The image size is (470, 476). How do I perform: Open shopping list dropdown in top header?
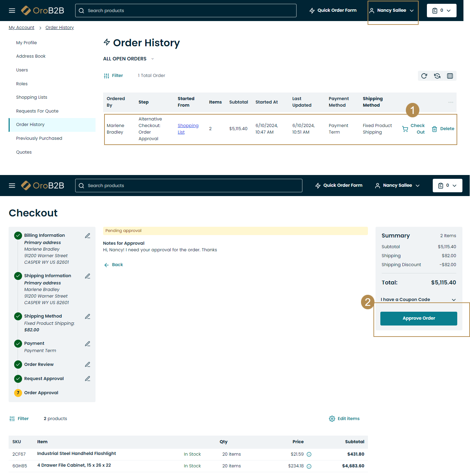point(441,11)
